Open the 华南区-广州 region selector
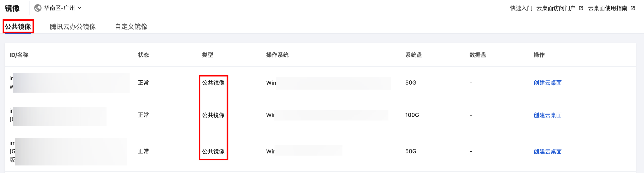 [x=58, y=8]
